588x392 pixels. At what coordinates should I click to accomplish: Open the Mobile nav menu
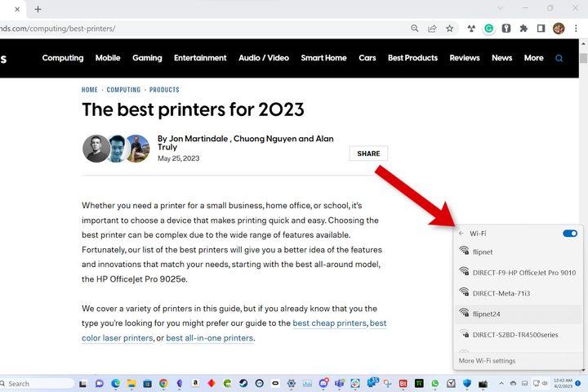point(108,58)
